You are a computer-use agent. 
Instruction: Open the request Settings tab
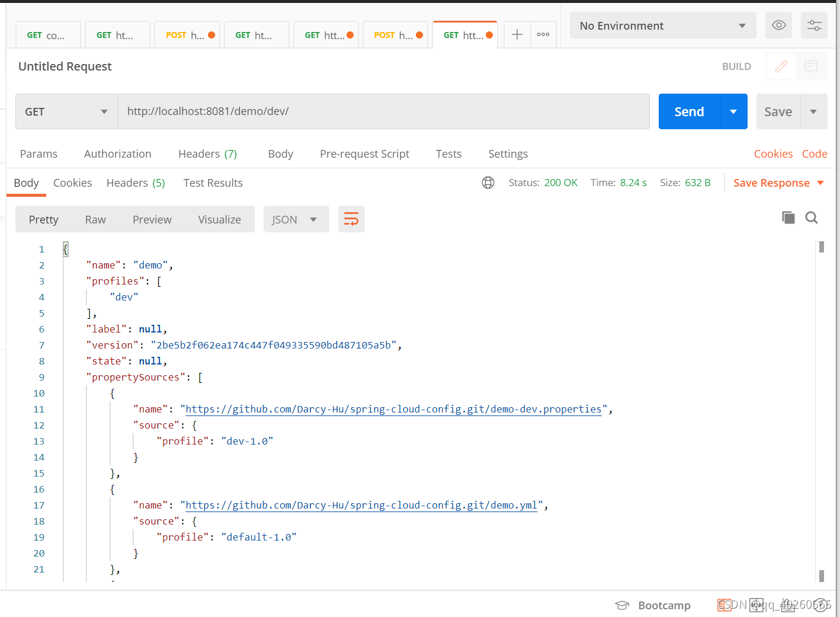(x=508, y=154)
